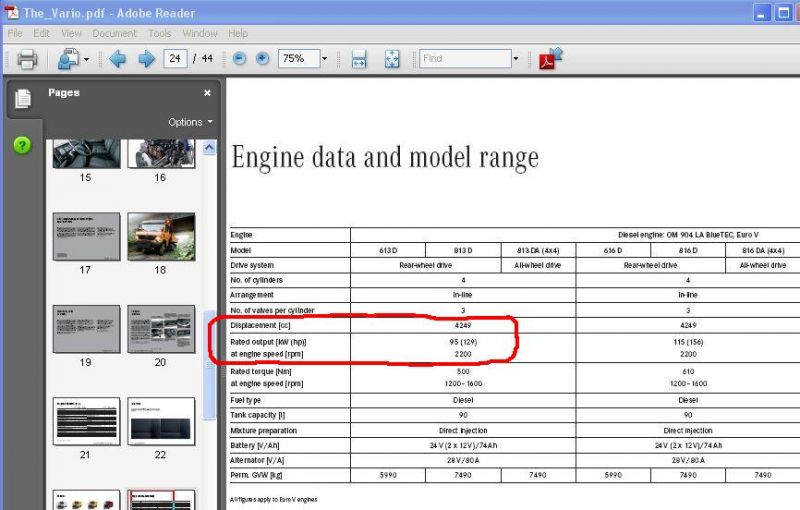
Task: Maximize the Adobe Reader window
Action: pos(783,13)
